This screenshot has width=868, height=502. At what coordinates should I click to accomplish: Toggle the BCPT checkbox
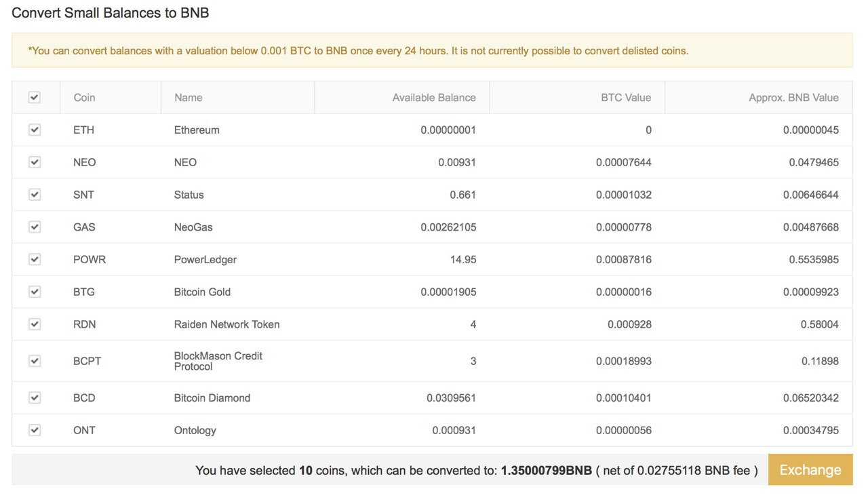(x=35, y=361)
